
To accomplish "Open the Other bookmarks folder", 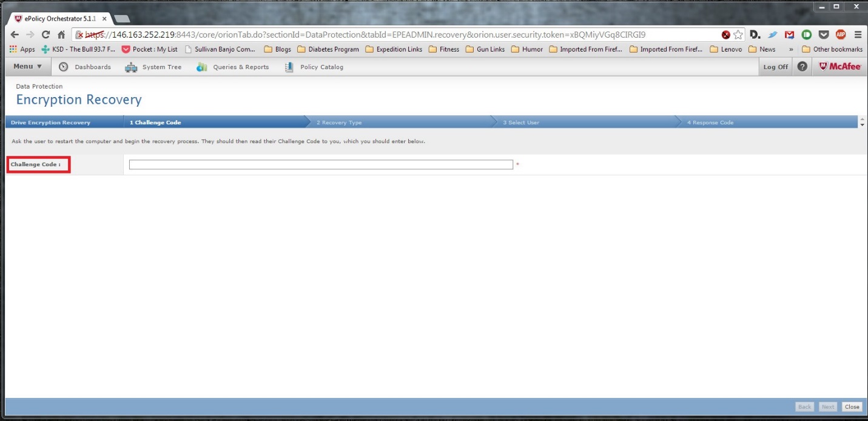I will [x=832, y=49].
